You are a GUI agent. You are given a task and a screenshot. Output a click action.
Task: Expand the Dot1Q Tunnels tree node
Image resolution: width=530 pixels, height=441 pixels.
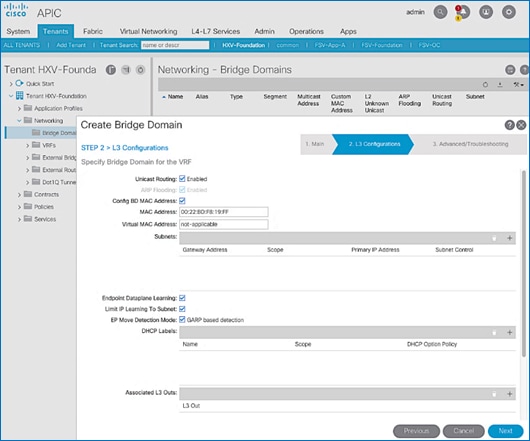(x=27, y=182)
